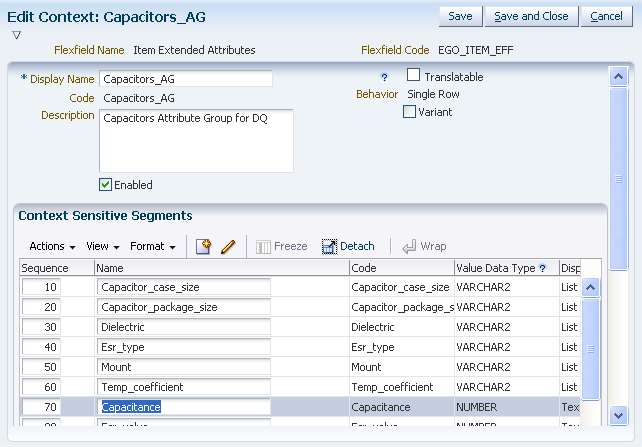The height and width of the screenshot is (447, 642).
Task: Click the Freeze columns button
Action: pyautogui.click(x=282, y=246)
